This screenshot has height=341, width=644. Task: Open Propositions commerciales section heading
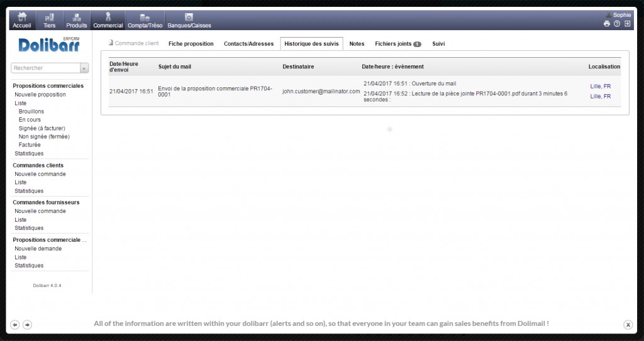(x=48, y=86)
